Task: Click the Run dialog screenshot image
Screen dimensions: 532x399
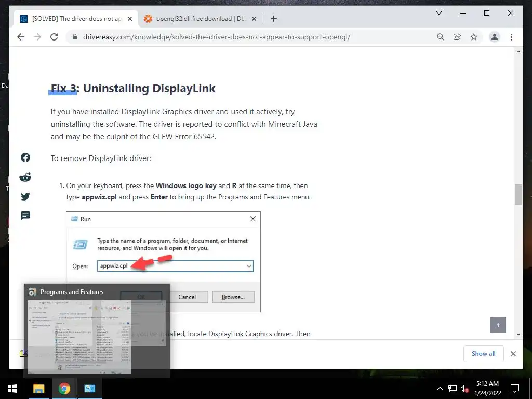Action: click(163, 262)
